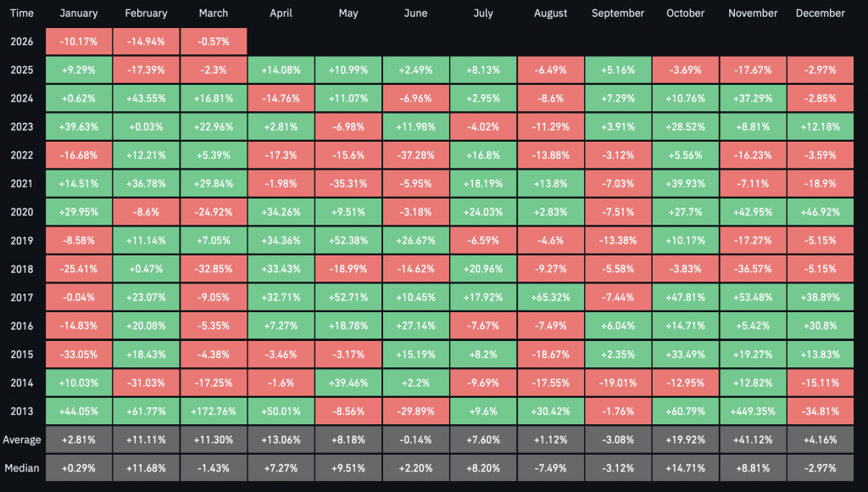
Task: Select the Time column header
Action: click(x=21, y=14)
